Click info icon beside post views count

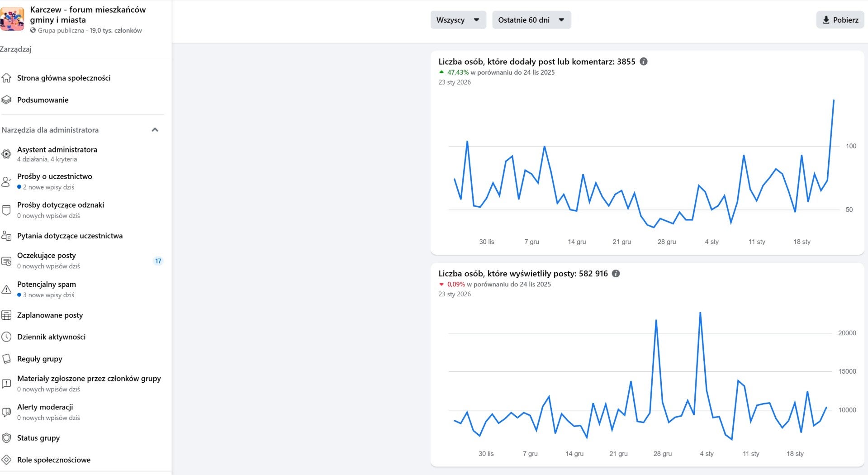point(616,274)
